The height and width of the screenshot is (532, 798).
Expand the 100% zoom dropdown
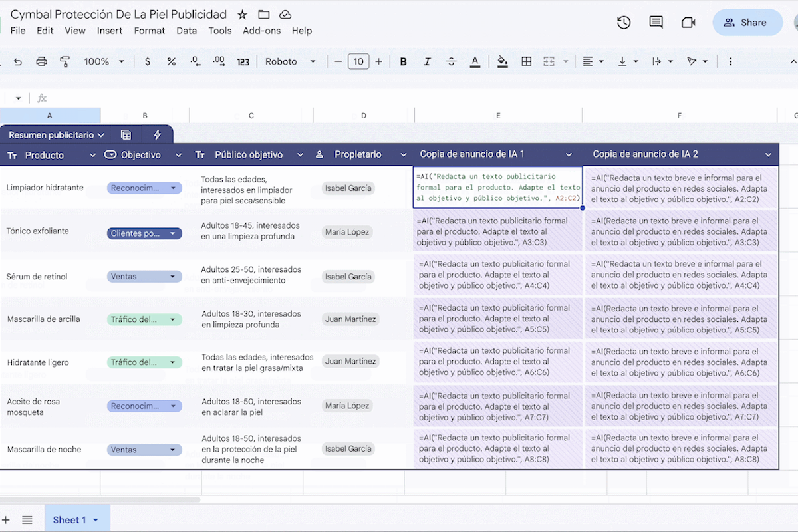point(104,61)
